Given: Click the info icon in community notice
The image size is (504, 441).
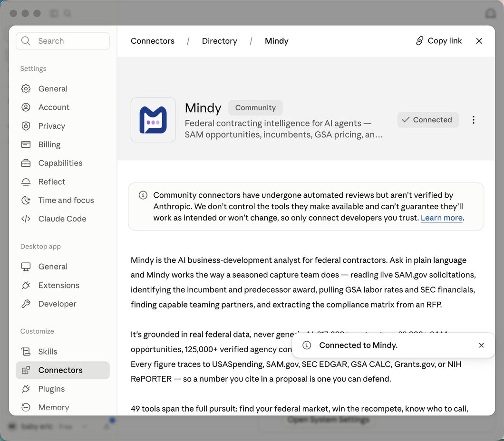Looking at the screenshot, I should tap(143, 195).
